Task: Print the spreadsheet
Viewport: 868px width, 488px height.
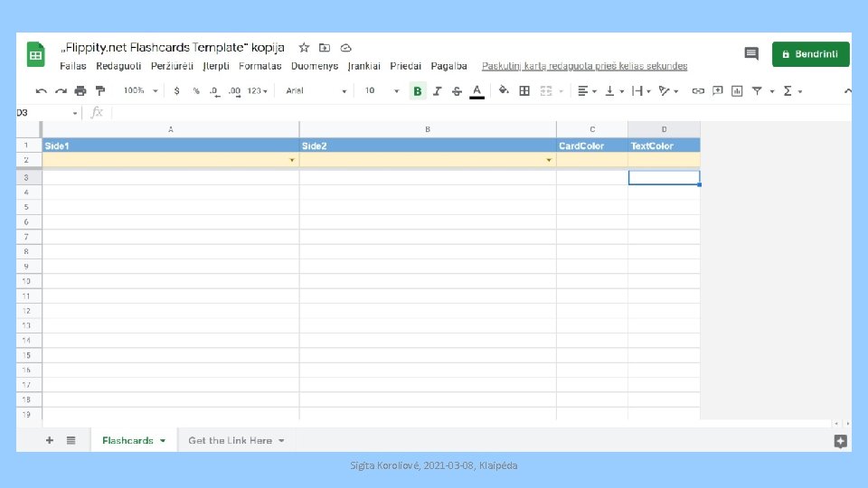Action: point(80,90)
